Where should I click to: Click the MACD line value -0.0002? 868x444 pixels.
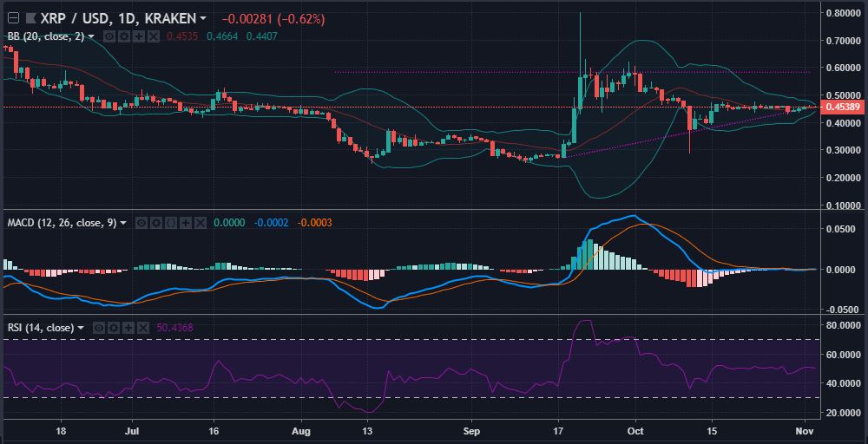(x=271, y=223)
